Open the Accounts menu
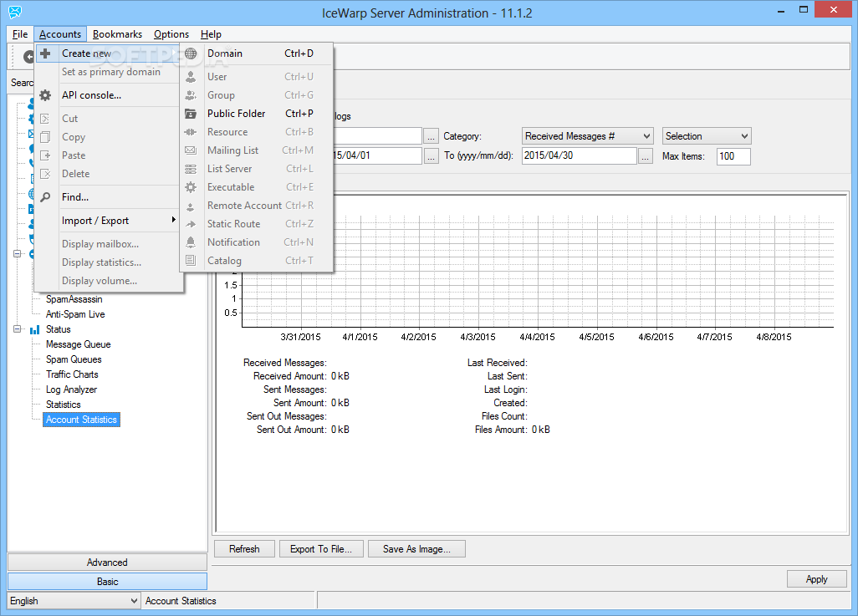 coord(60,34)
